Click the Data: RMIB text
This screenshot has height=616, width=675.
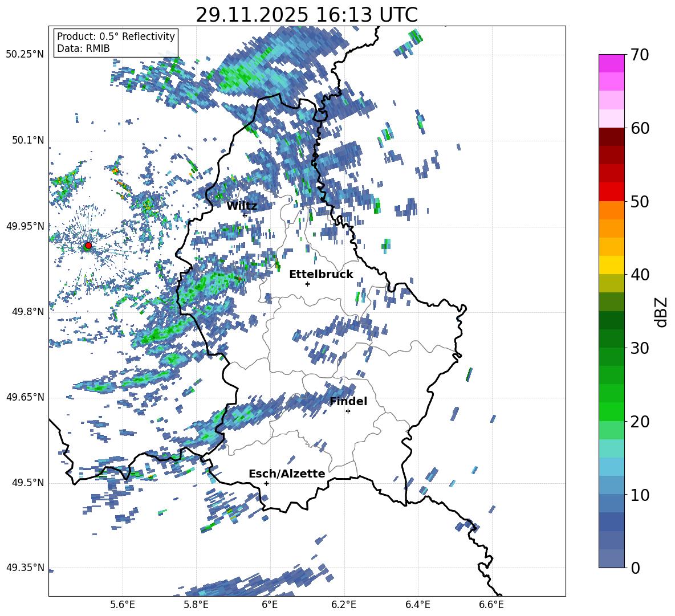tap(83, 48)
